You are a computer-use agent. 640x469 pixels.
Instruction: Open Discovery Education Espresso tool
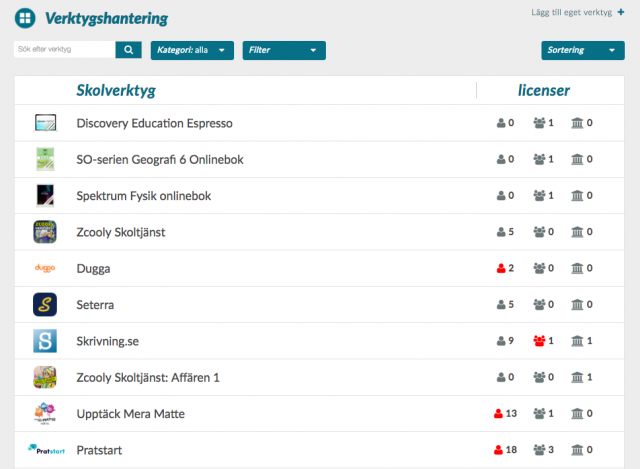coord(154,123)
